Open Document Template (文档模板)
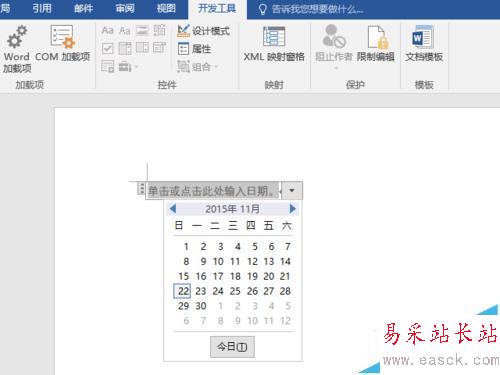This screenshot has height=375, width=500. pyautogui.click(x=424, y=44)
